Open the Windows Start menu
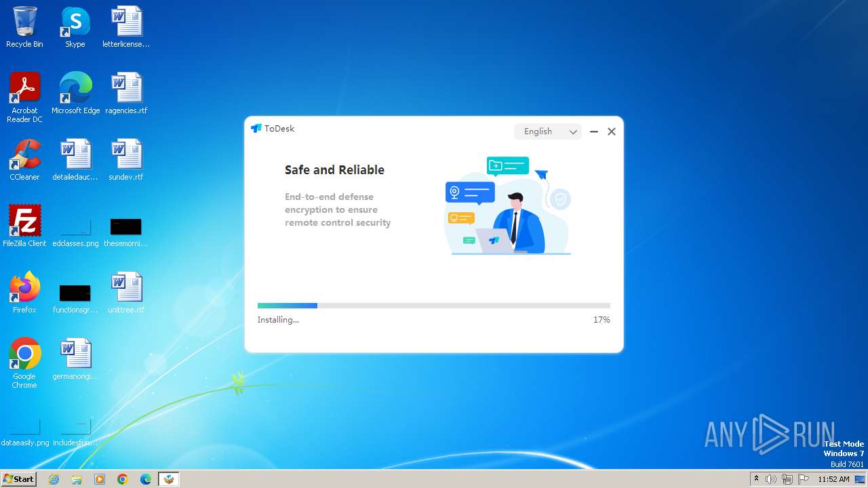The image size is (868, 488). point(18,479)
